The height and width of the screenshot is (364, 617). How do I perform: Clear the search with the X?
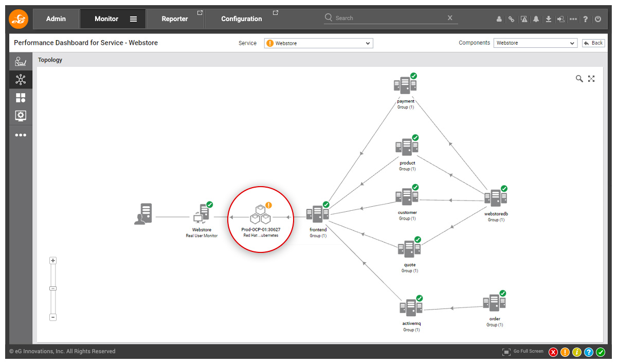coord(450,17)
